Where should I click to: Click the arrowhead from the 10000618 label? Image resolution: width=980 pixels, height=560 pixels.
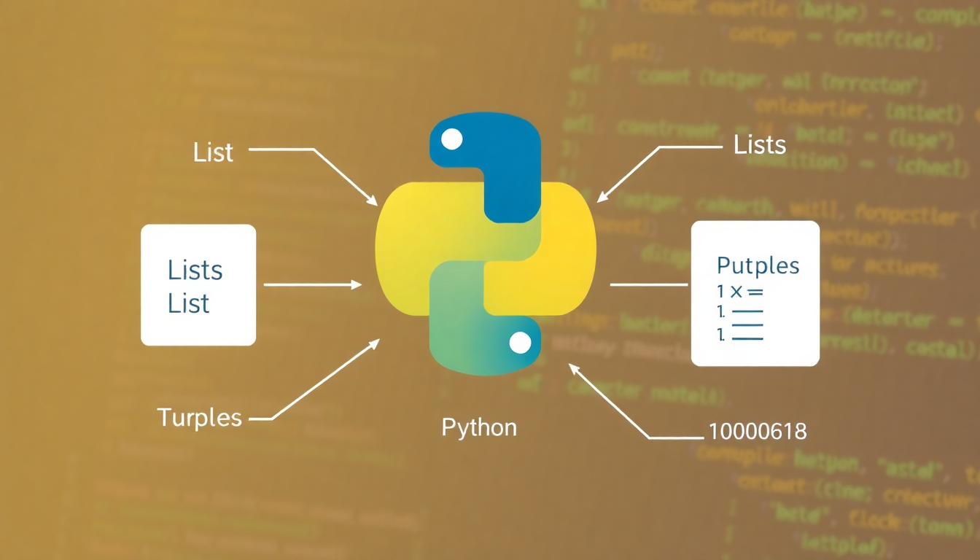(574, 367)
